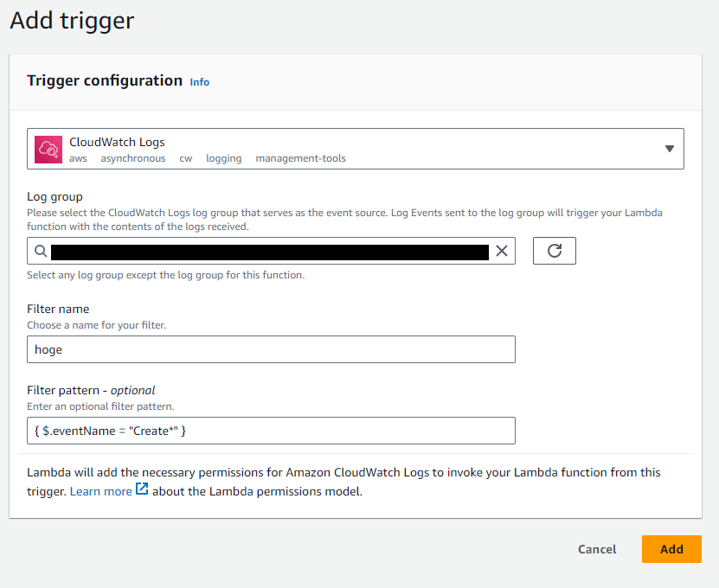Click the 'cw' tag text
The height and width of the screenshot is (588, 719).
pyautogui.click(x=186, y=158)
